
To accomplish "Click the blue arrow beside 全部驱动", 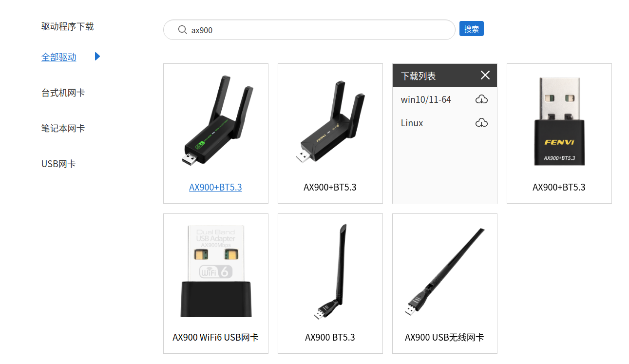I will point(97,57).
